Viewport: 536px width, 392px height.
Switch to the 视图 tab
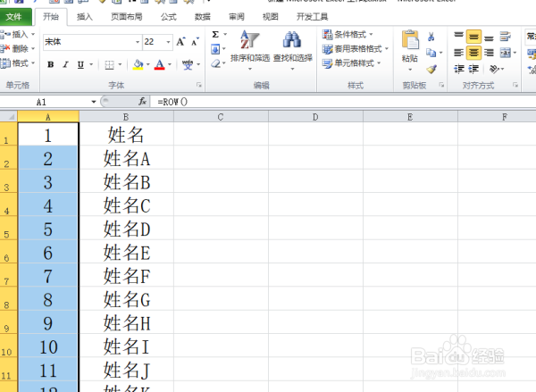(x=270, y=17)
